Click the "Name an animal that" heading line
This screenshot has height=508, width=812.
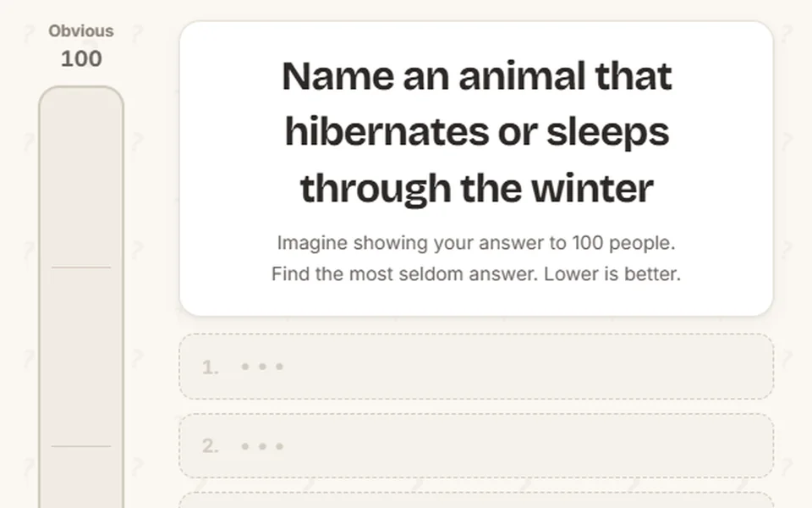pos(477,76)
